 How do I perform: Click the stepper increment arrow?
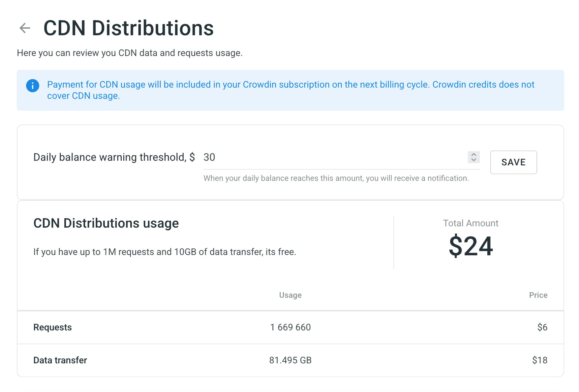(474, 155)
